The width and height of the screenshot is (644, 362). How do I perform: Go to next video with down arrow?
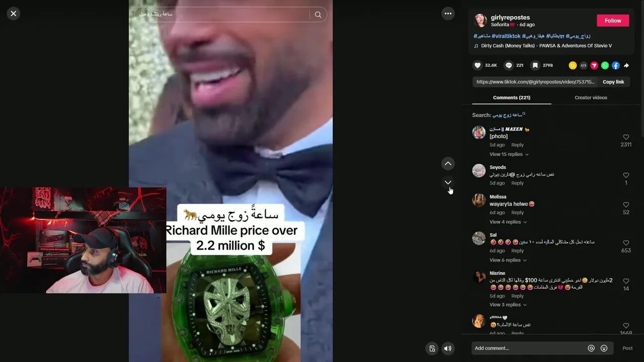[x=448, y=183]
